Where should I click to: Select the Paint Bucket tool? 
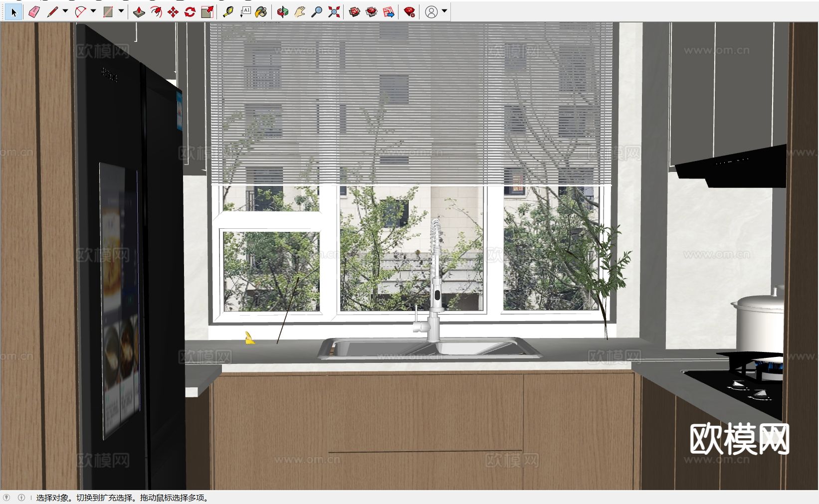[x=261, y=12]
